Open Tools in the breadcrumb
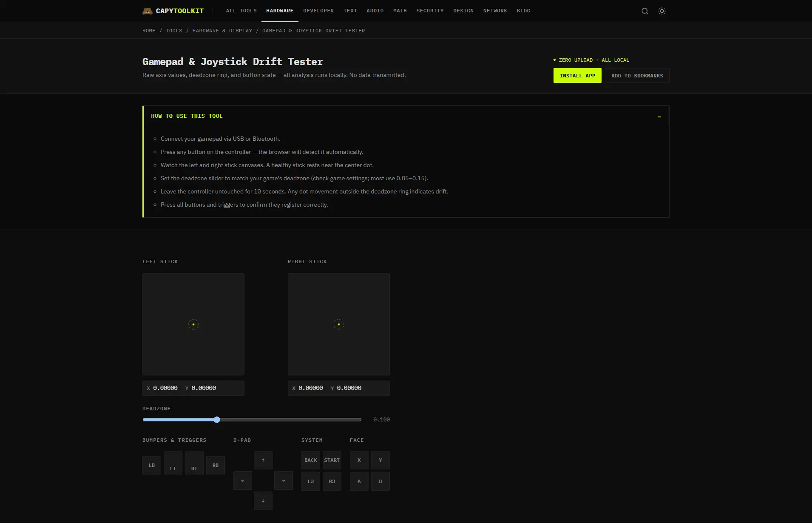Image resolution: width=812 pixels, height=523 pixels. coord(174,31)
